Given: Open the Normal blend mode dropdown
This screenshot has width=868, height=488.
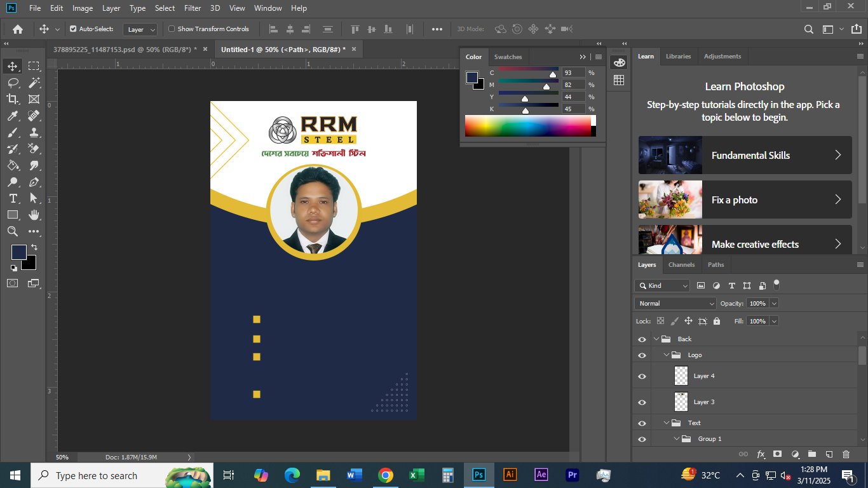Looking at the screenshot, I should [x=675, y=304].
